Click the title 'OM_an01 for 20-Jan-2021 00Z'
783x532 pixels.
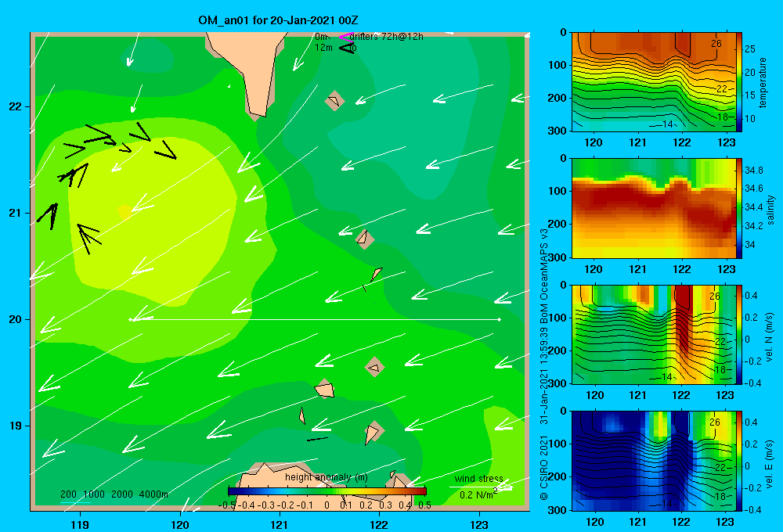[278, 20]
